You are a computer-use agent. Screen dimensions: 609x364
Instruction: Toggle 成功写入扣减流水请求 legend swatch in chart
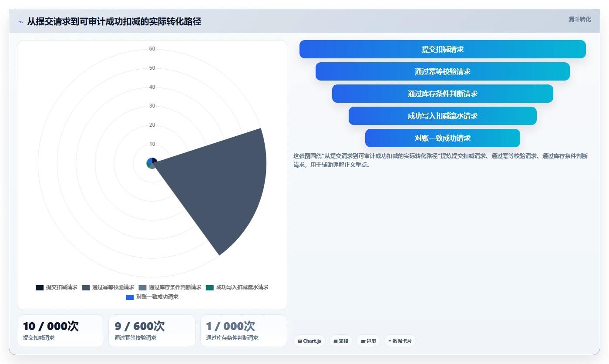(x=210, y=288)
